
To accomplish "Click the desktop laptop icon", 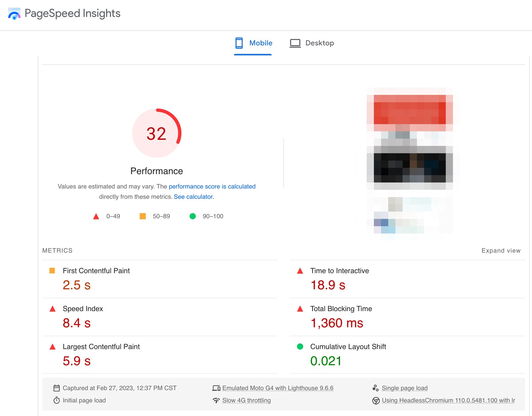I will [295, 43].
